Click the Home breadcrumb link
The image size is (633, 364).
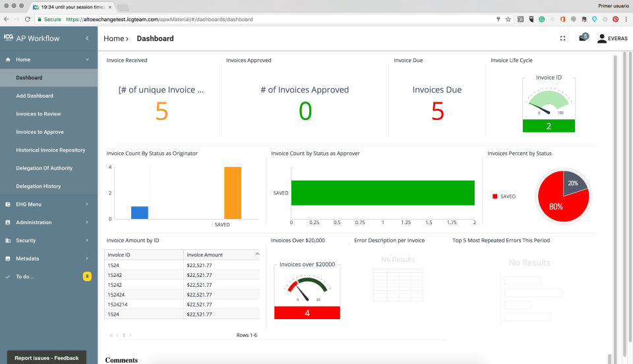pyautogui.click(x=113, y=39)
